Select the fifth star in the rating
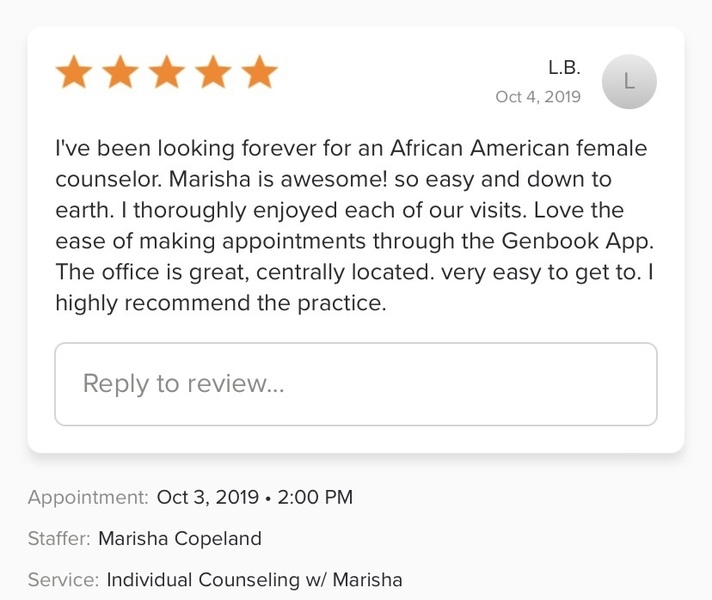 259,73
